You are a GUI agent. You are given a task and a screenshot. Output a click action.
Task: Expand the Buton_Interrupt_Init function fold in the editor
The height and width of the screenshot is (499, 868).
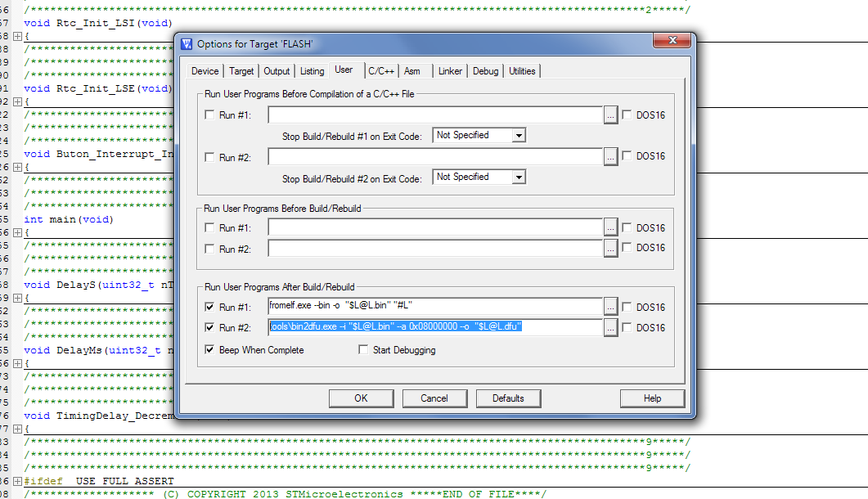click(17, 167)
